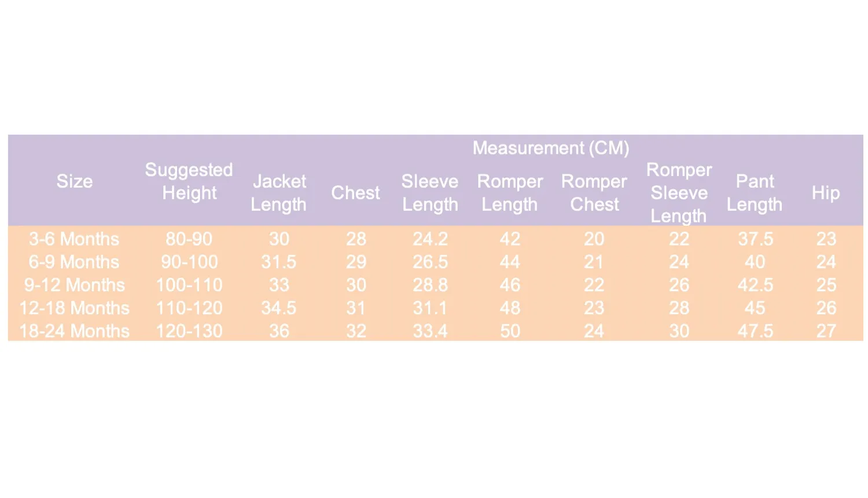Click the Romper Chest column header
868x498 pixels.
coord(594,193)
